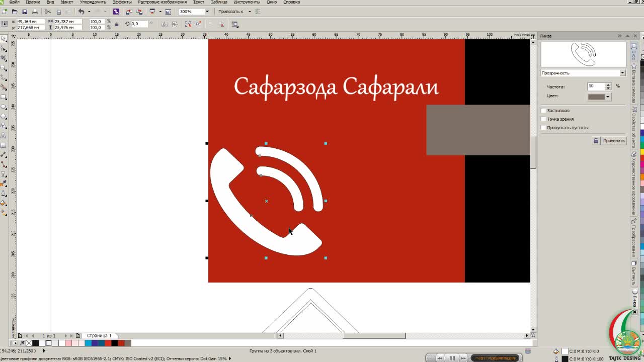
Task: Select the Fill tool in toolbox
Action: pos(4,203)
